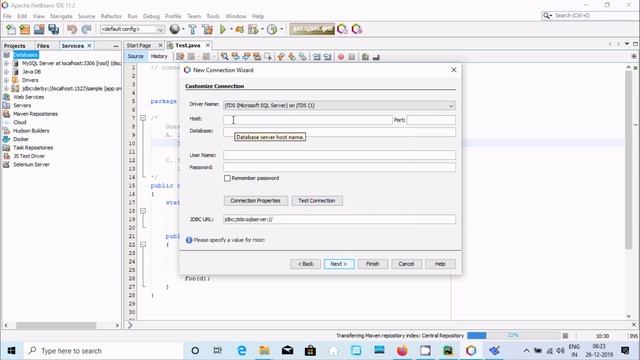Viewport: 640px width, 360px height.
Task: Open the Refactor menu
Action: (111, 16)
